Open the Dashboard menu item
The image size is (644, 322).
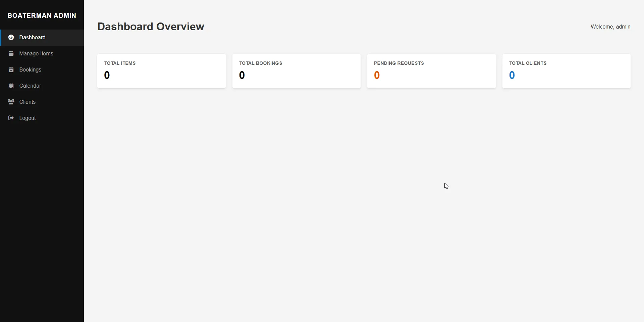[x=32, y=37]
